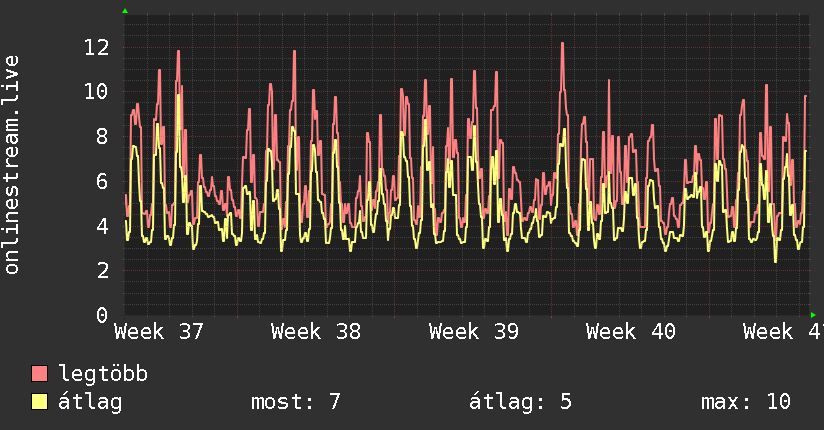Screen dimensions: 824x430
Task: Click the y-axis value 2
Action: [103, 271]
